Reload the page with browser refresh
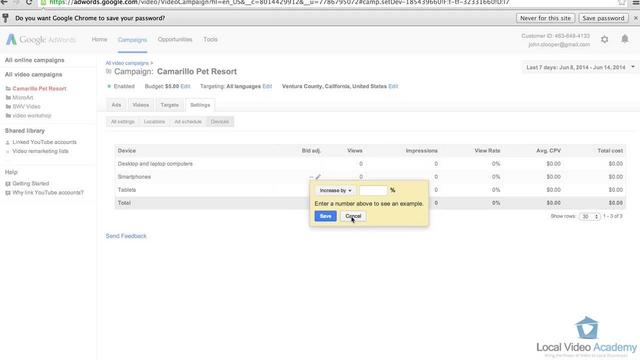 pos(29,2)
